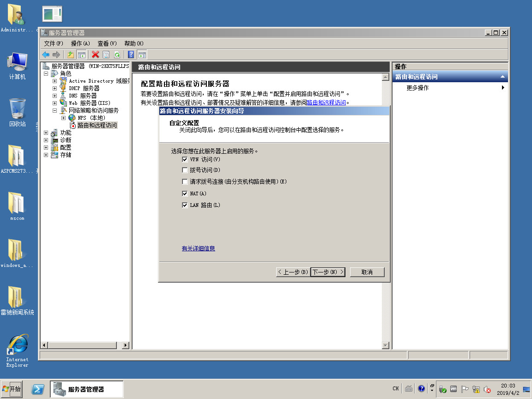Open the 操作(A) menu
This screenshot has height=399, width=532.
(80, 43)
